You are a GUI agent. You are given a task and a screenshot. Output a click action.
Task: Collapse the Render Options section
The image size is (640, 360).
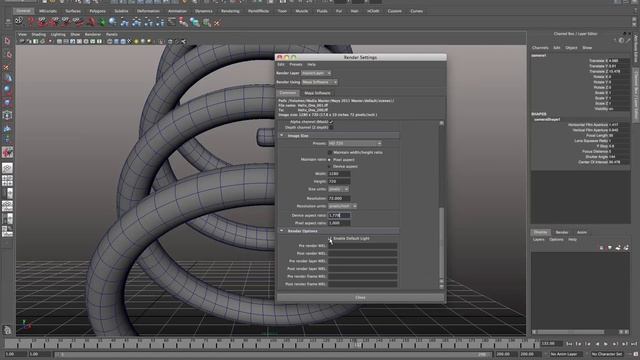pyautogui.click(x=282, y=231)
